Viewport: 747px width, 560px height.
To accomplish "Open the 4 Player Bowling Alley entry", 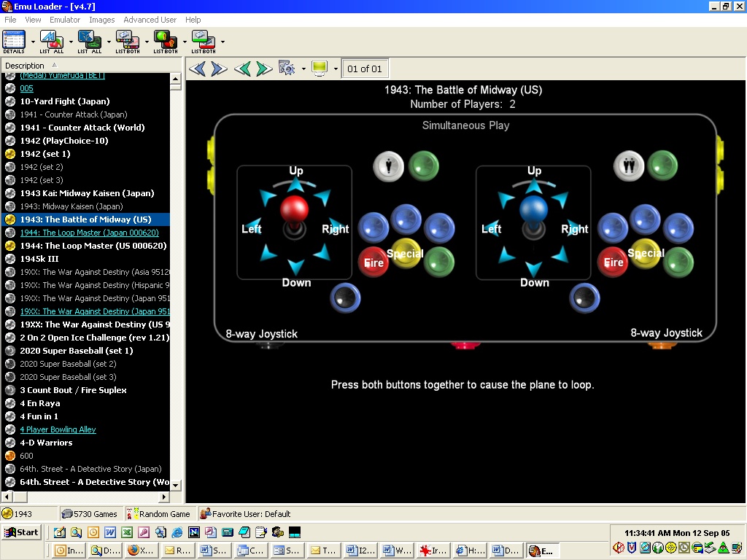I will [58, 429].
